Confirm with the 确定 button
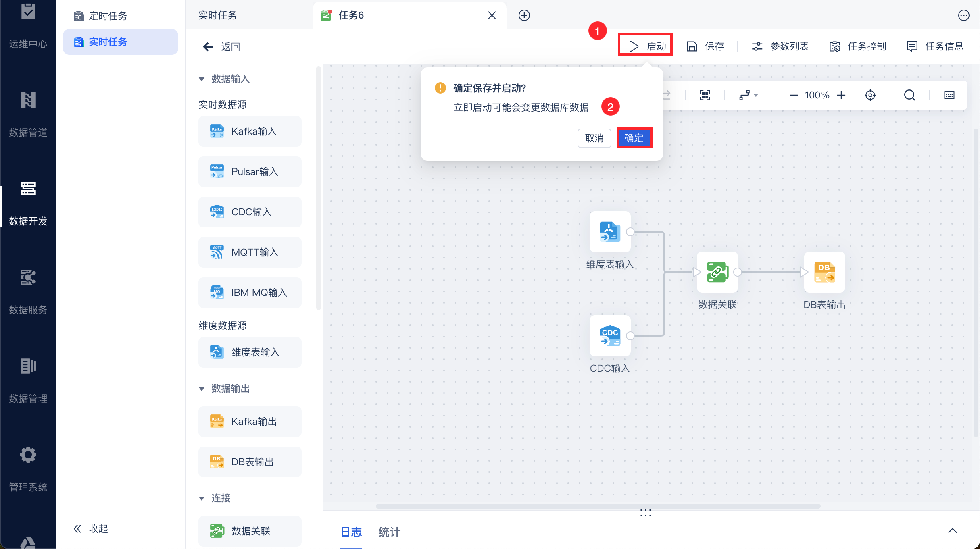This screenshot has width=980, height=549. (634, 138)
